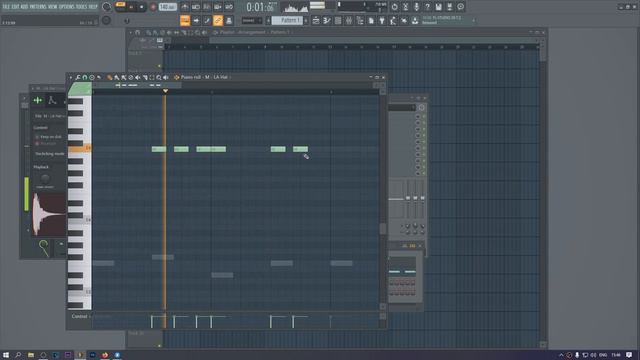This screenshot has width=640, height=360.
Task: Click the red record button
Action: coord(153,7)
